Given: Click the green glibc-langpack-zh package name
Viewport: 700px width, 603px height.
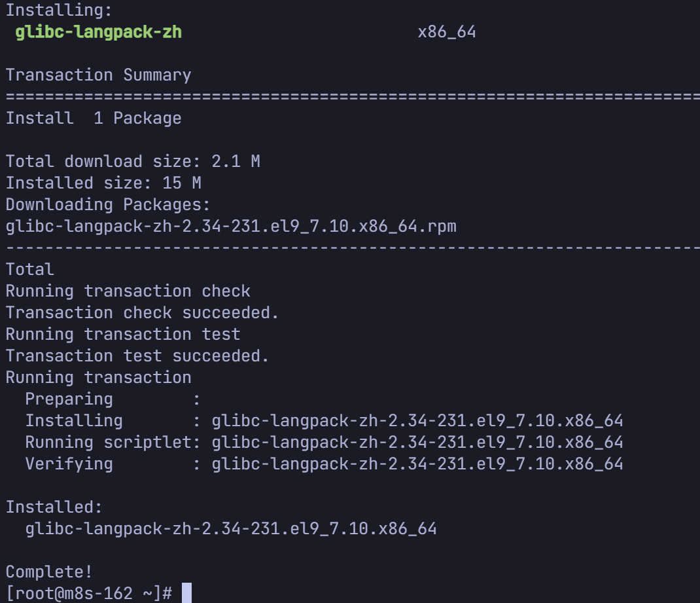Looking at the screenshot, I should (x=99, y=31).
